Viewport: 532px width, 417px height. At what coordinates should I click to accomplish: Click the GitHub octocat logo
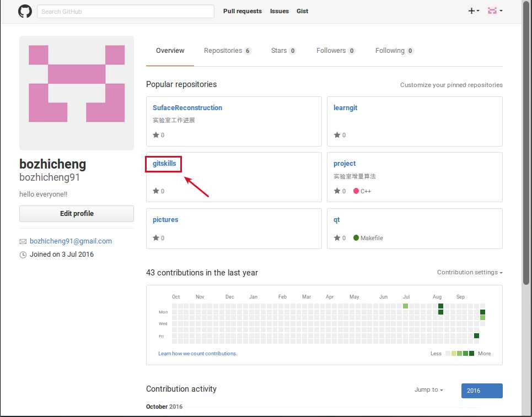[25, 11]
